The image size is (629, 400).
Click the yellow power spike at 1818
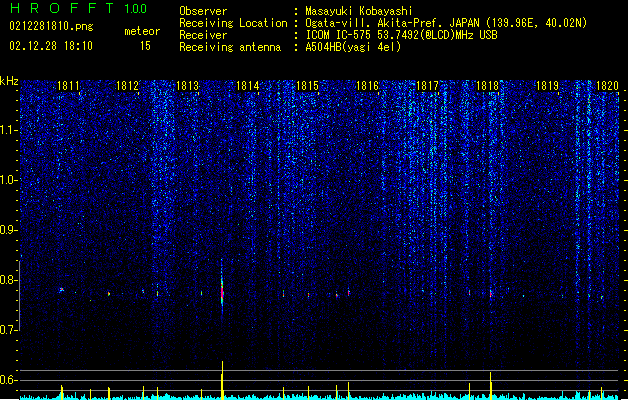(491, 386)
